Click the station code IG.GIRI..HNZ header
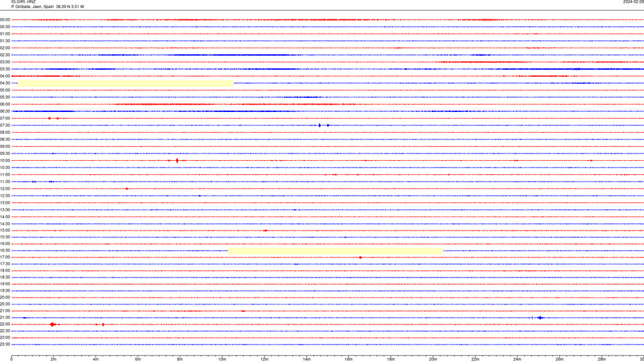 pos(23,1)
